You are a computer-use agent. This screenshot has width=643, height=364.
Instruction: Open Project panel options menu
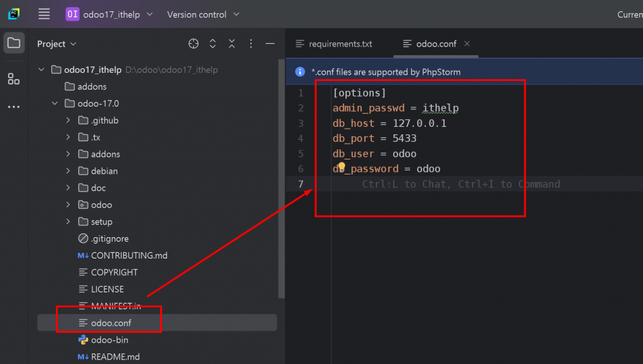(x=251, y=43)
